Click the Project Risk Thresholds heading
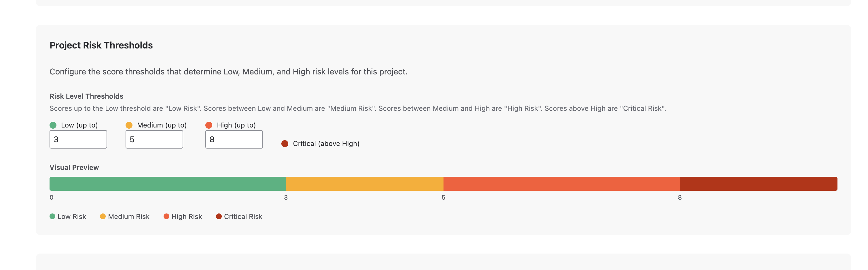This screenshot has width=868, height=270. [101, 45]
